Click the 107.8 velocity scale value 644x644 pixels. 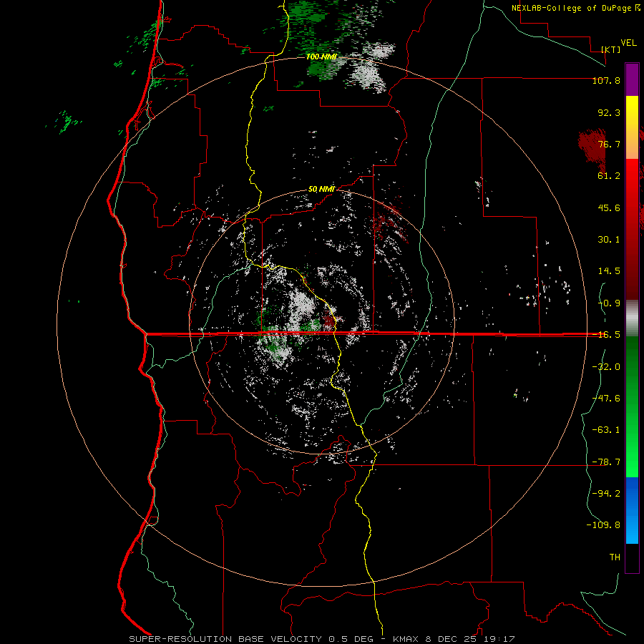coord(606,80)
